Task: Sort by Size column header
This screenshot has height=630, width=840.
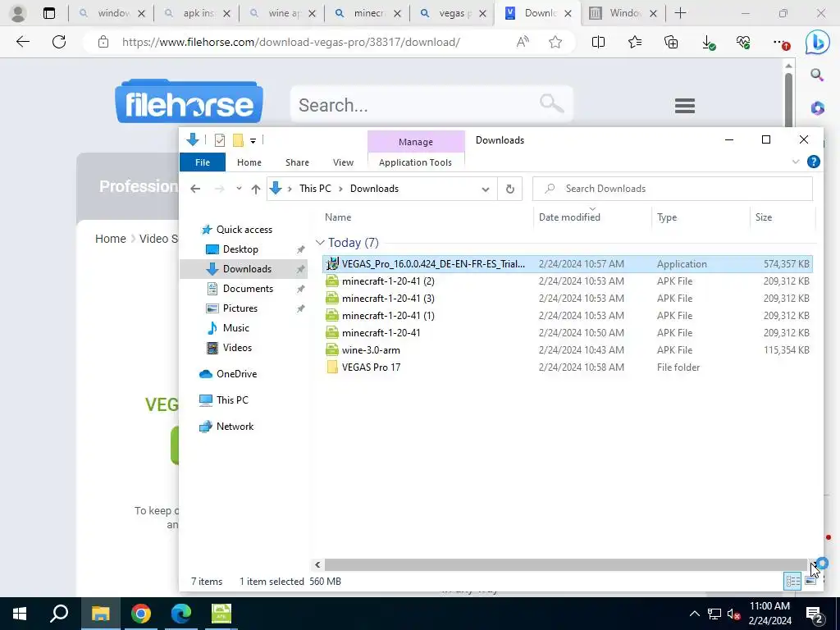Action: click(x=782, y=217)
